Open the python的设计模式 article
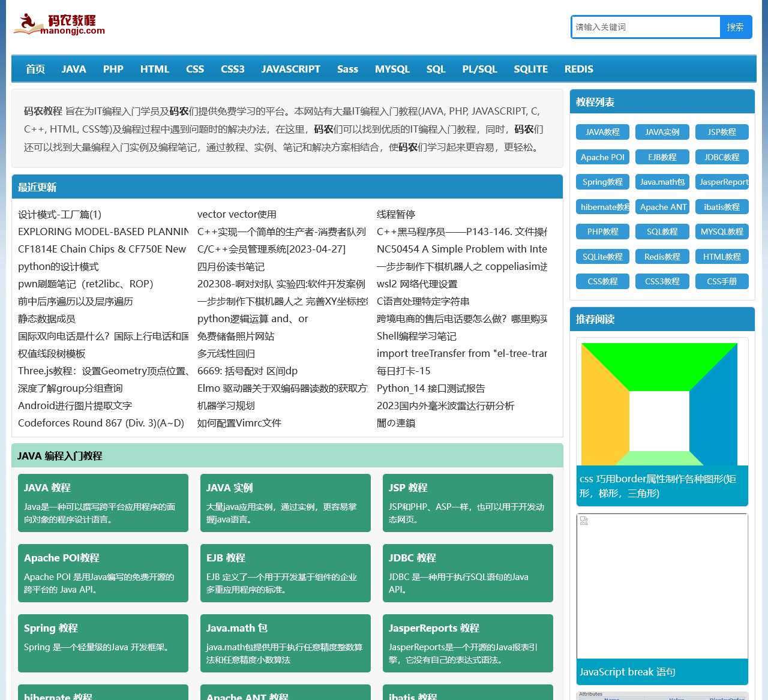 (x=58, y=266)
